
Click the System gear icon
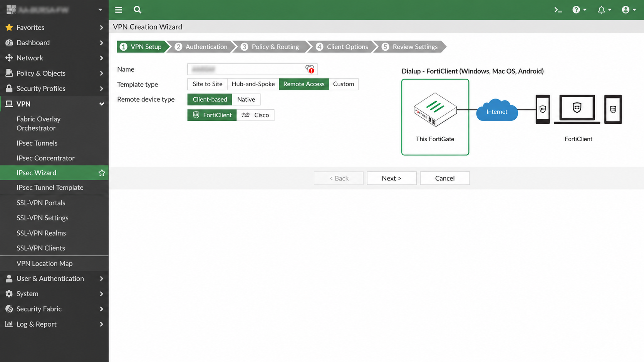9,294
